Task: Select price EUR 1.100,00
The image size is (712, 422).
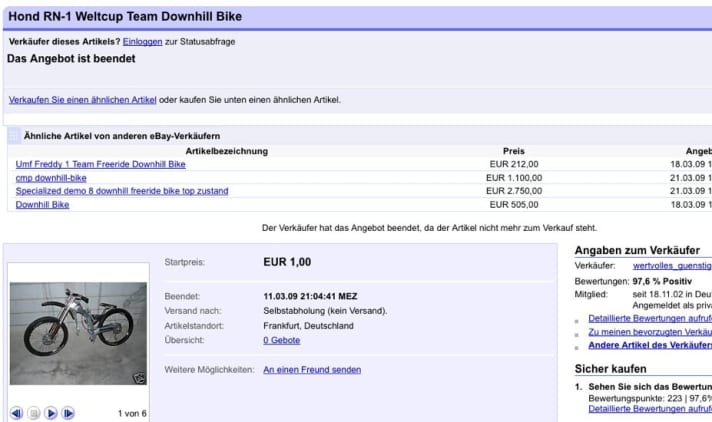Action: (x=514, y=178)
